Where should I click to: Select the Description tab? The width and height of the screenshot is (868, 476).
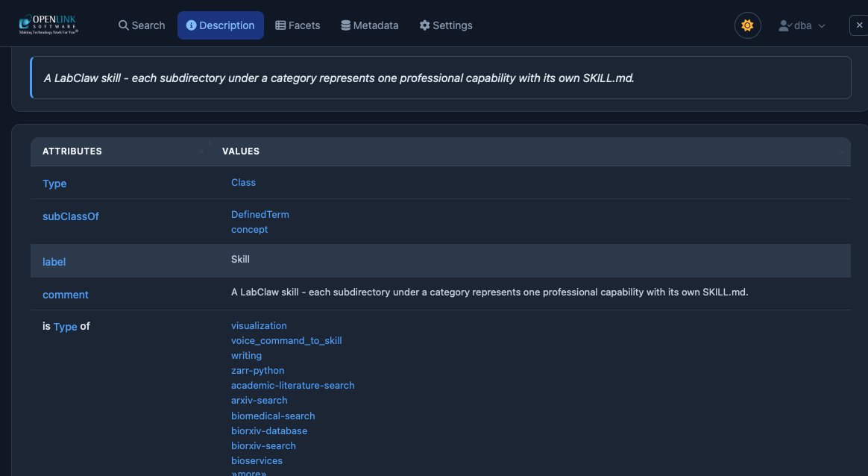(220, 25)
